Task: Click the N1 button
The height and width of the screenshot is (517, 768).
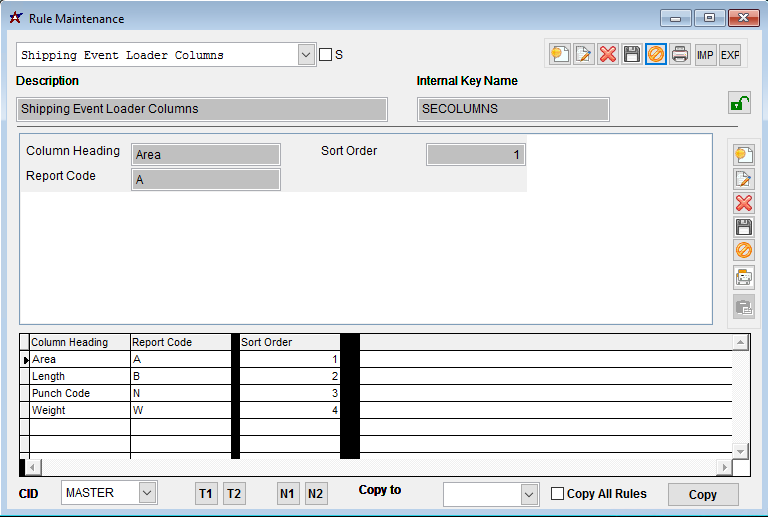Action: point(287,494)
